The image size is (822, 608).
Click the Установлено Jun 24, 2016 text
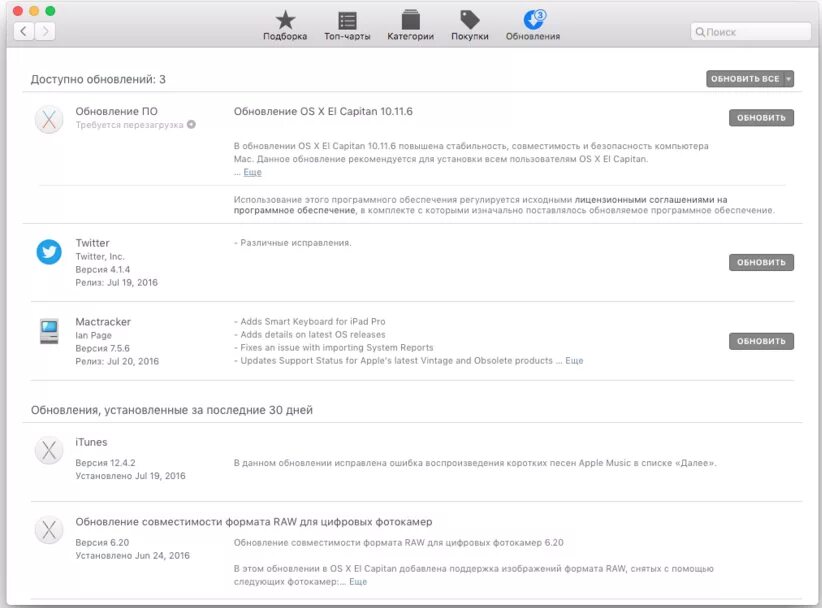coord(133,556)
